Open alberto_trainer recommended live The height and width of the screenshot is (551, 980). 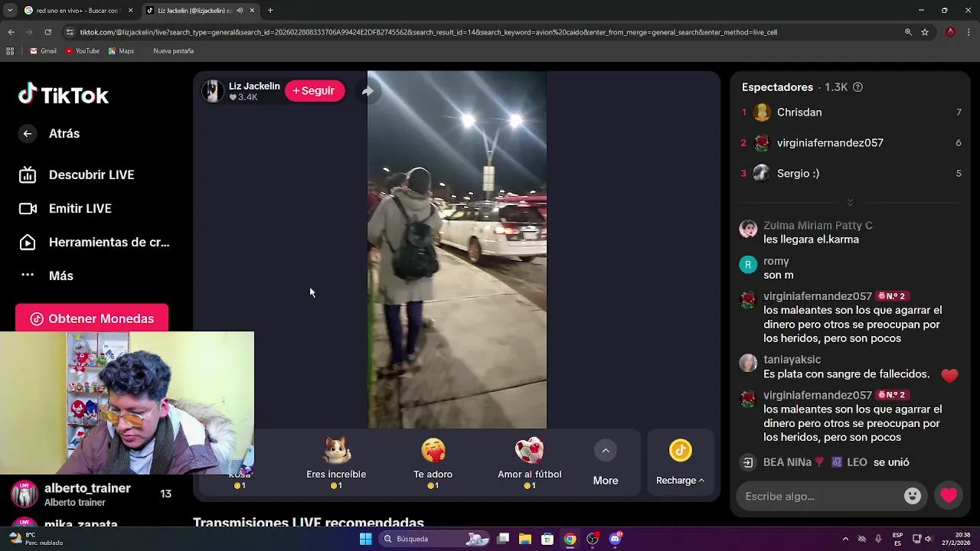pos(92,494)
